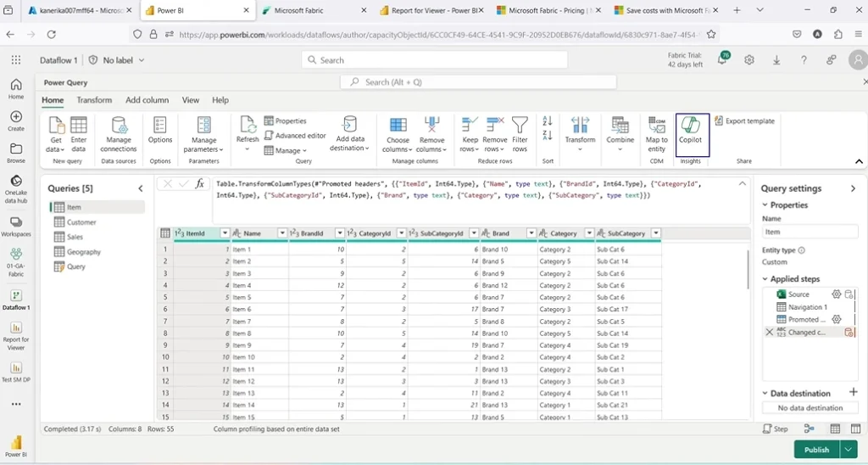Image resolution: width=868 pixels, height=465 pixels.
Task: Click the Power Query search box
Action: 478,82
